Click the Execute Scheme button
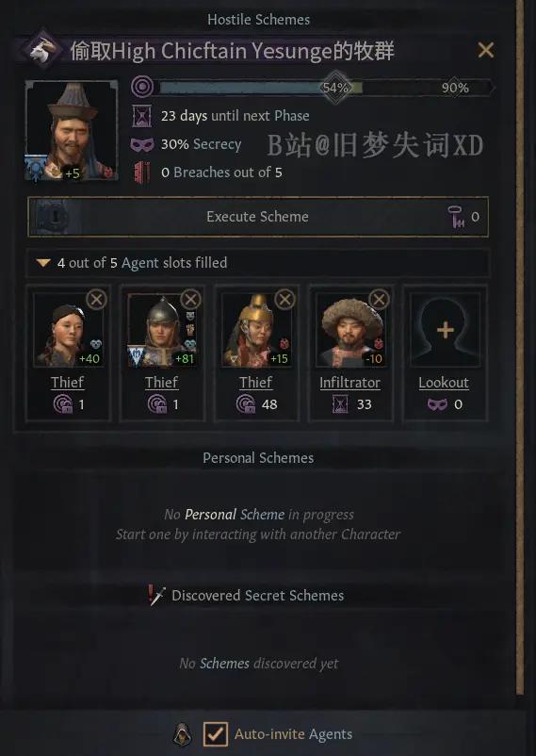This screenshot has height=756, width=536. click(258, 217)
